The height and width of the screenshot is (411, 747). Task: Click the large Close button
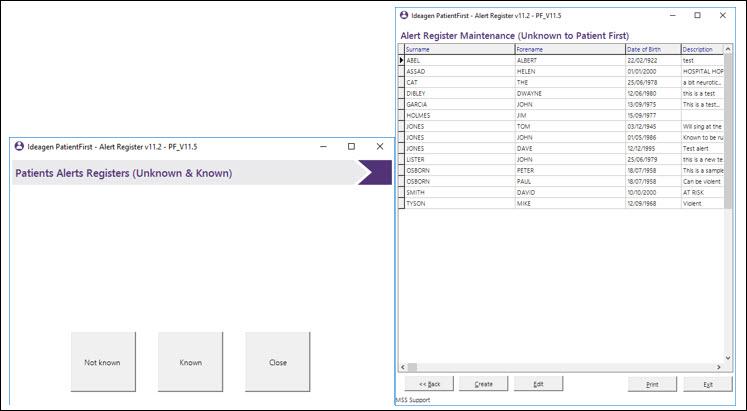point(277,362)
